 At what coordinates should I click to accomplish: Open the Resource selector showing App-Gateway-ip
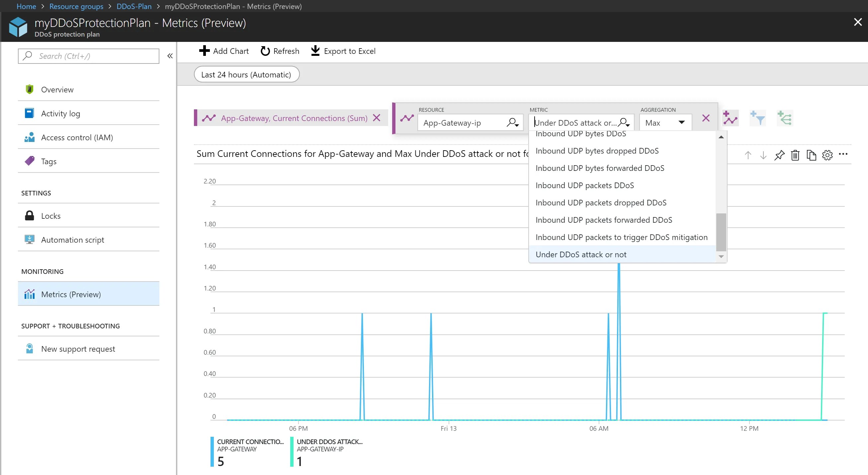[x=471, y=122]
